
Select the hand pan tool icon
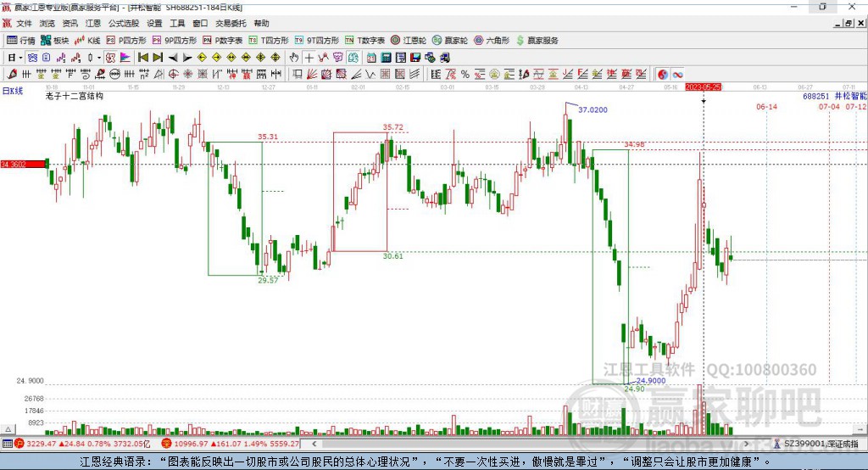[x=294, y=58]
